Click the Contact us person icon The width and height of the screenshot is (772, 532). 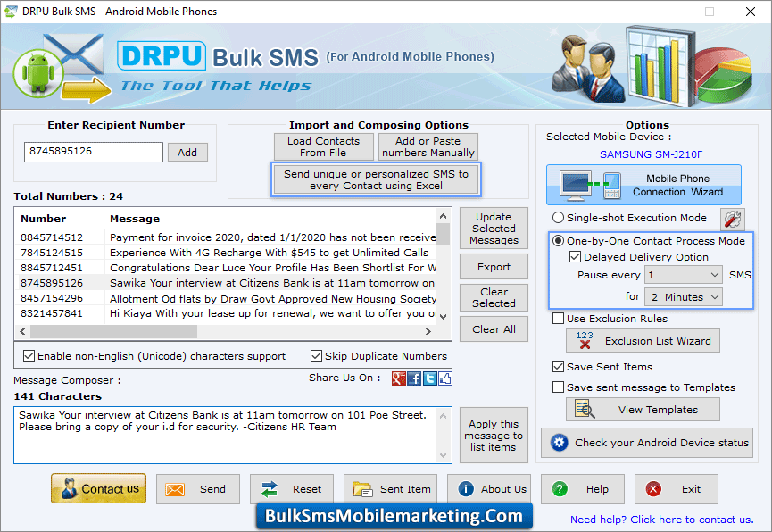click(x=68, y=488)
